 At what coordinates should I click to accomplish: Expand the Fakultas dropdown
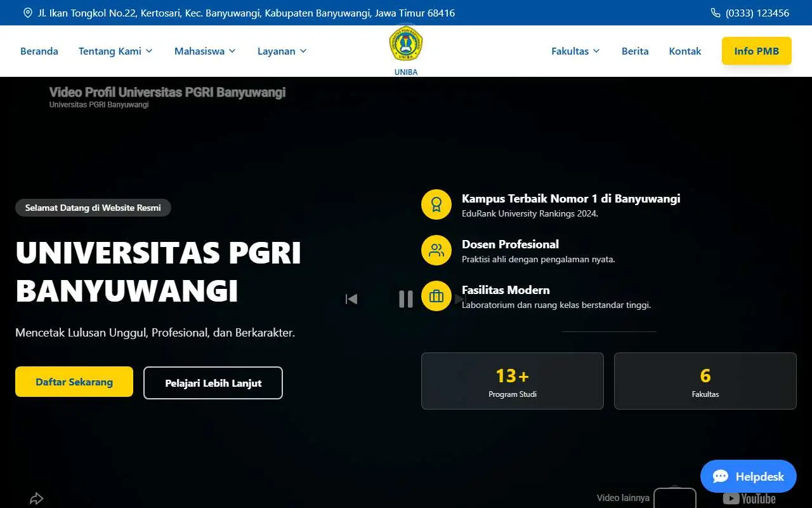pos(575,51)
